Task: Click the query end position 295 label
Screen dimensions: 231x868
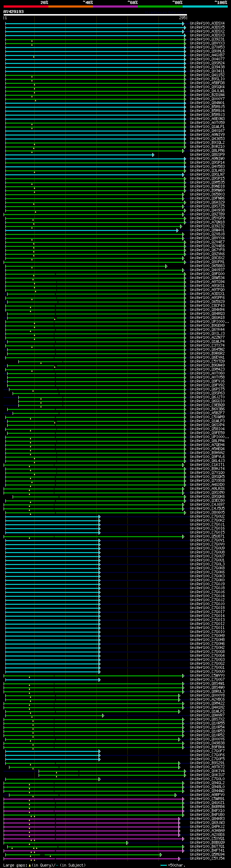Action: (x=182, y=18)
